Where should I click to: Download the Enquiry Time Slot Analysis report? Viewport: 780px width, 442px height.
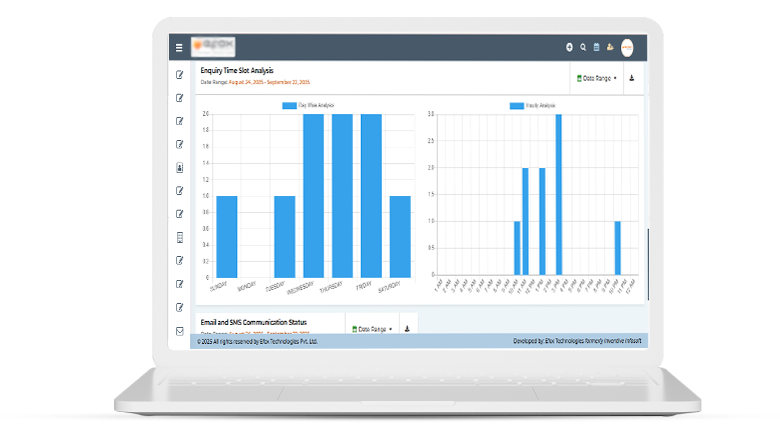[x=632, y=78]
